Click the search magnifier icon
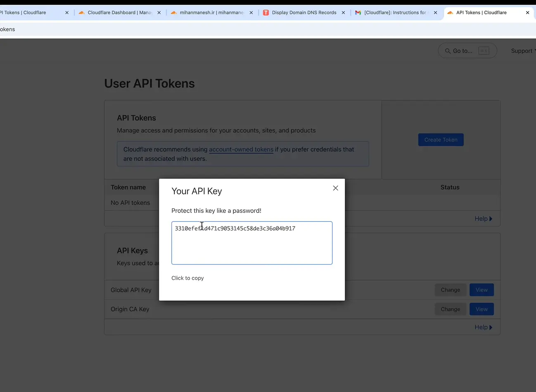536x392 pixels. [x=448, y=51]
